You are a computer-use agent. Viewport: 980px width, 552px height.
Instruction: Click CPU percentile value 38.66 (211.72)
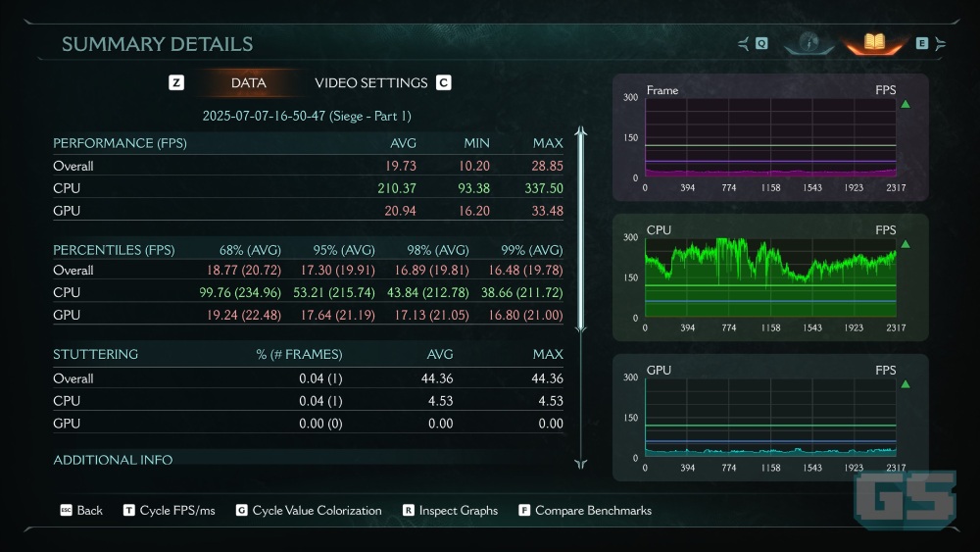522,292
